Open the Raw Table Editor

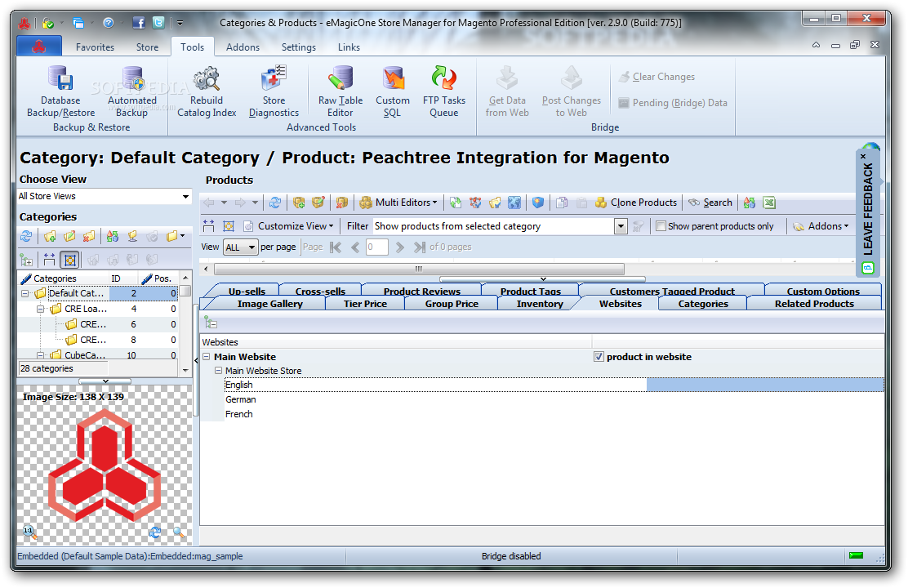340,91
